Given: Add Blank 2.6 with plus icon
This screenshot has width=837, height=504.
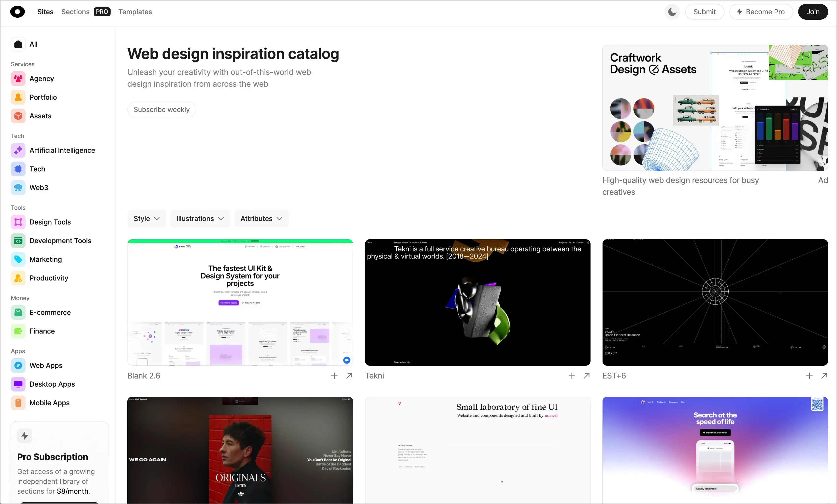Looking at the screenshot, I should (x=334, y=376).
